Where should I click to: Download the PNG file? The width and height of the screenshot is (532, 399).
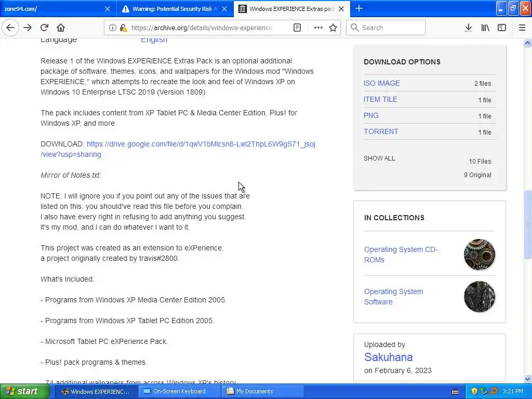coord(371,115)
